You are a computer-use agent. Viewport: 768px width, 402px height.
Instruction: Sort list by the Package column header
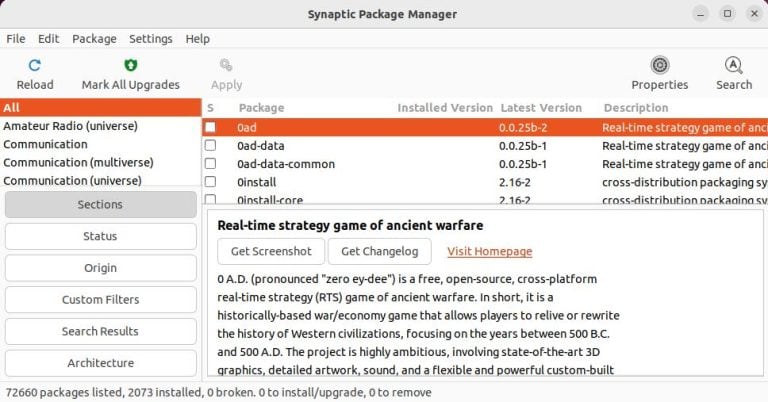pos(261,108)
